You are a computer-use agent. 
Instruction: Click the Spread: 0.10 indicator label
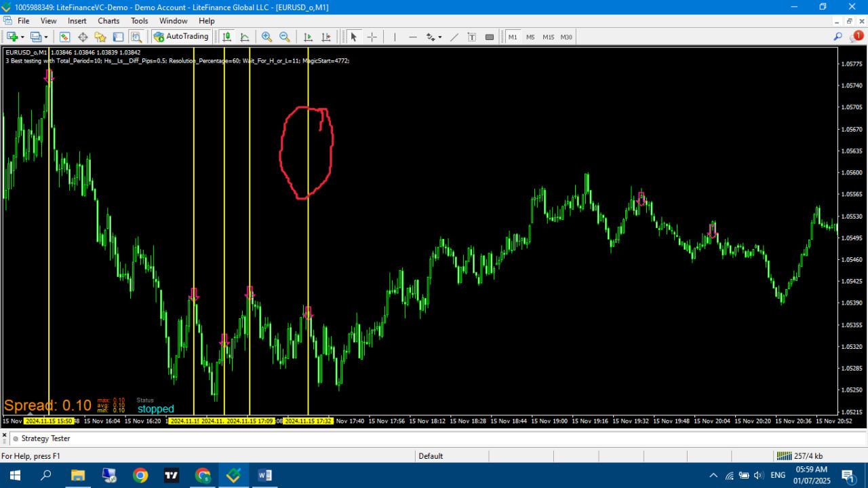click(x=47, y=406)
